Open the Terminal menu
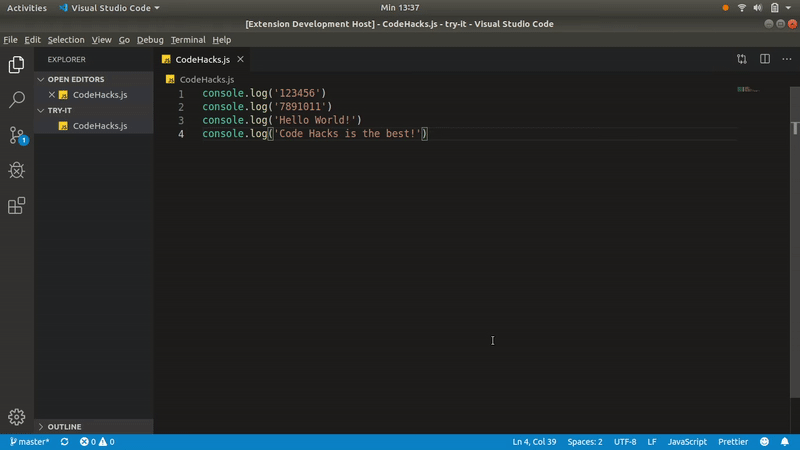800x450 pixels. click(x=188, y=40)
